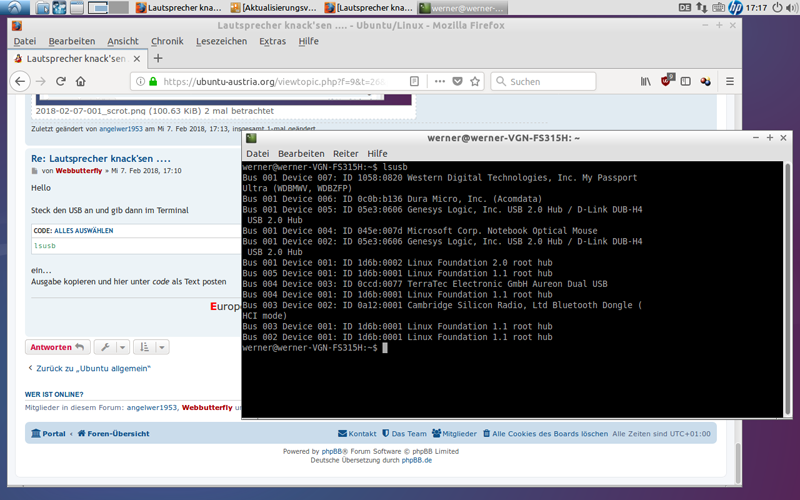
Task: Open page actions three-dot menu
Action: tap(438, 82)
